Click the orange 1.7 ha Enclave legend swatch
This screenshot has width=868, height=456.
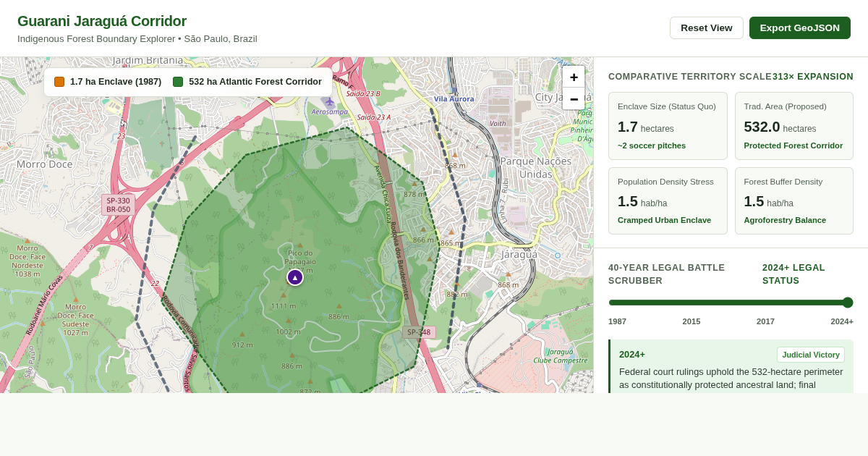tap(59, 82)
